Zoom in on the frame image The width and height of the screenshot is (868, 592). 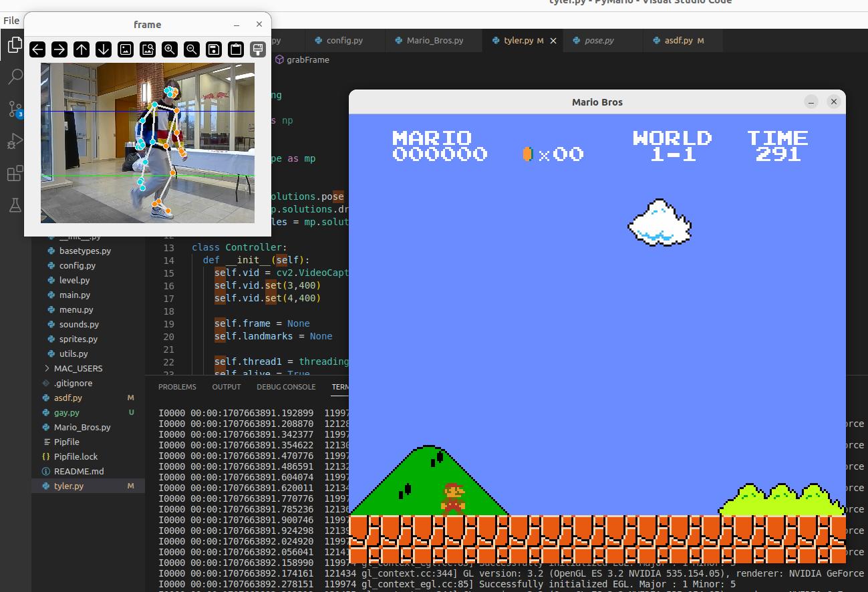coord(170,49)
